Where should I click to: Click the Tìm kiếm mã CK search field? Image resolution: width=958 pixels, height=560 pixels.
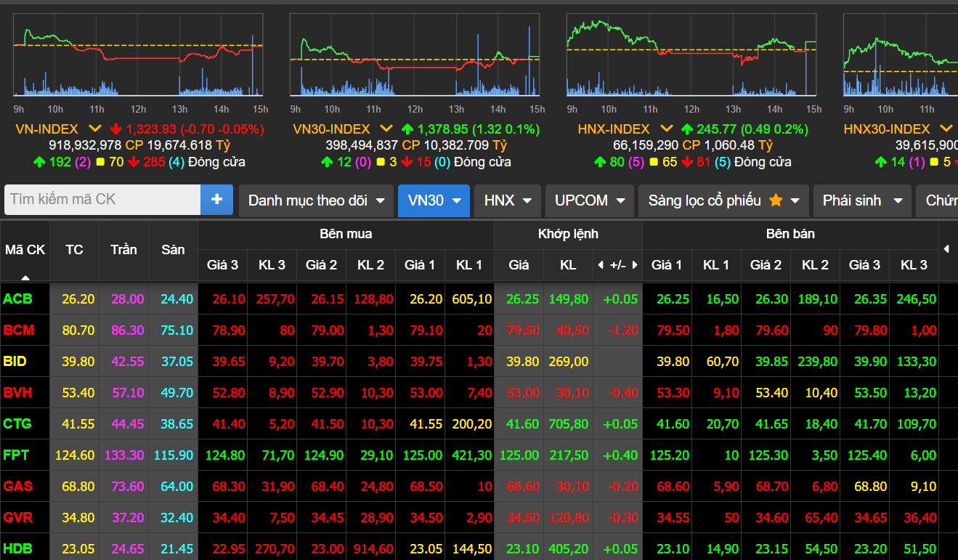pos(102,200)
